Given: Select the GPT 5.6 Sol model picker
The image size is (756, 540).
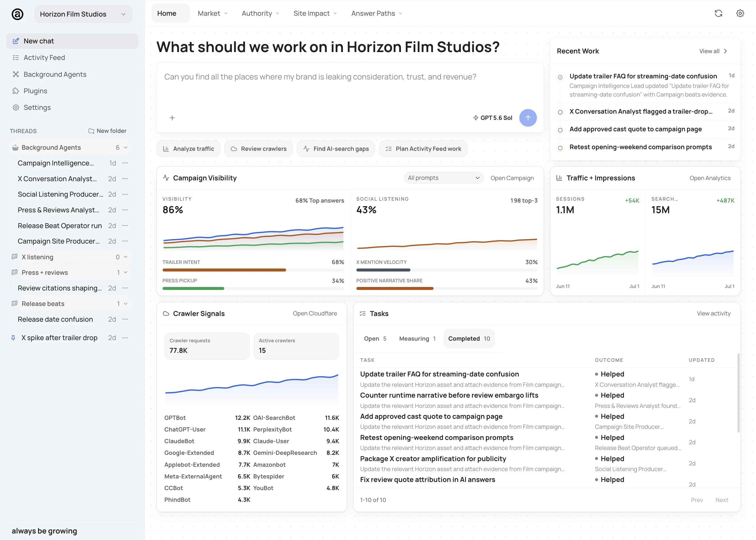Looking at the screenshot, I should click(492, 118).
